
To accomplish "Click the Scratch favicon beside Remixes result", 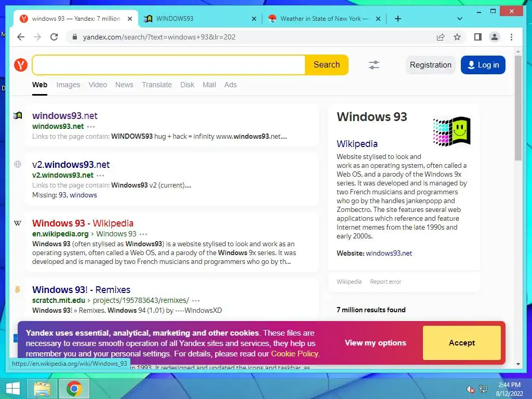I will coord(18,289).
